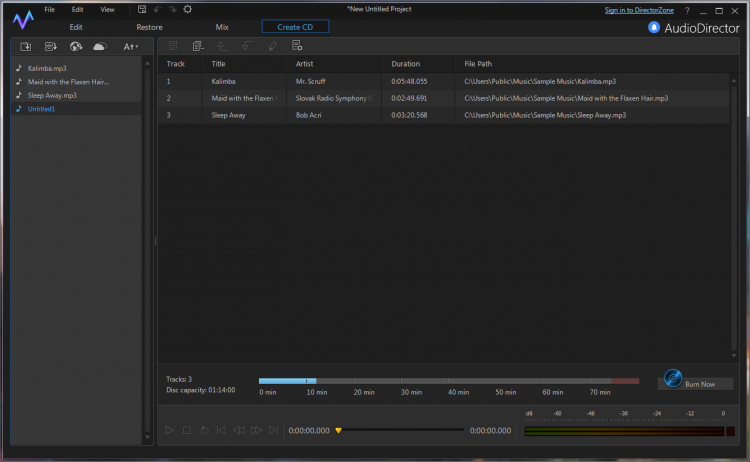This screenshot has width=750, height=462.
Task: Click the disc capacity usage bar
Action: (x=449, y=381)
